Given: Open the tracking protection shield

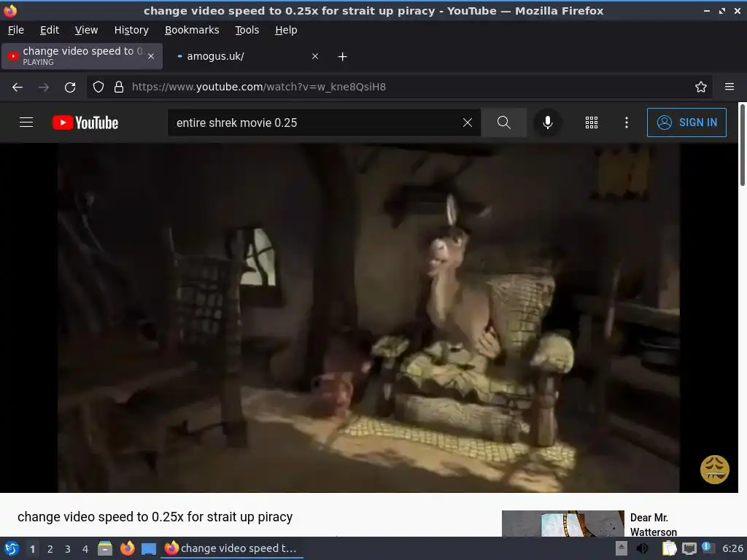Looking at the screenshot, I should coord(98,87).
